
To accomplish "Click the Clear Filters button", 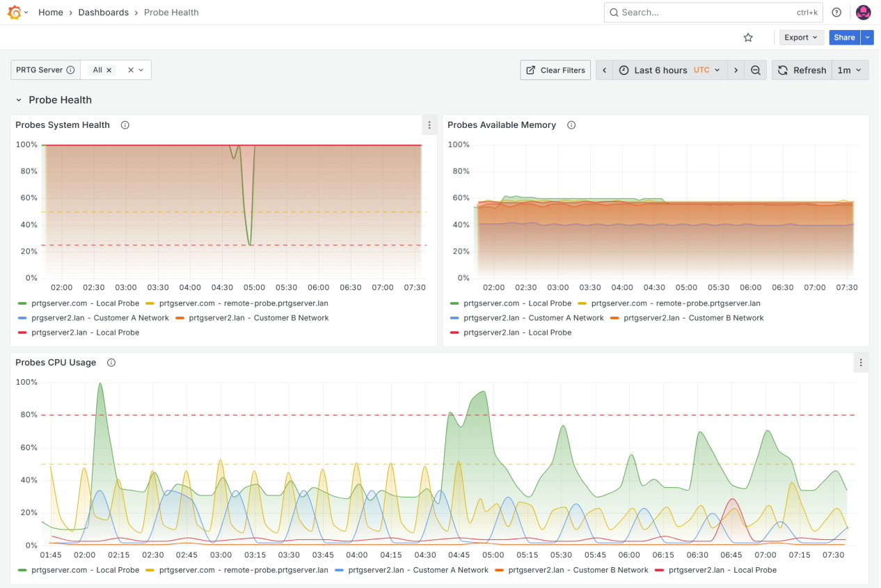I will (555, 70).
